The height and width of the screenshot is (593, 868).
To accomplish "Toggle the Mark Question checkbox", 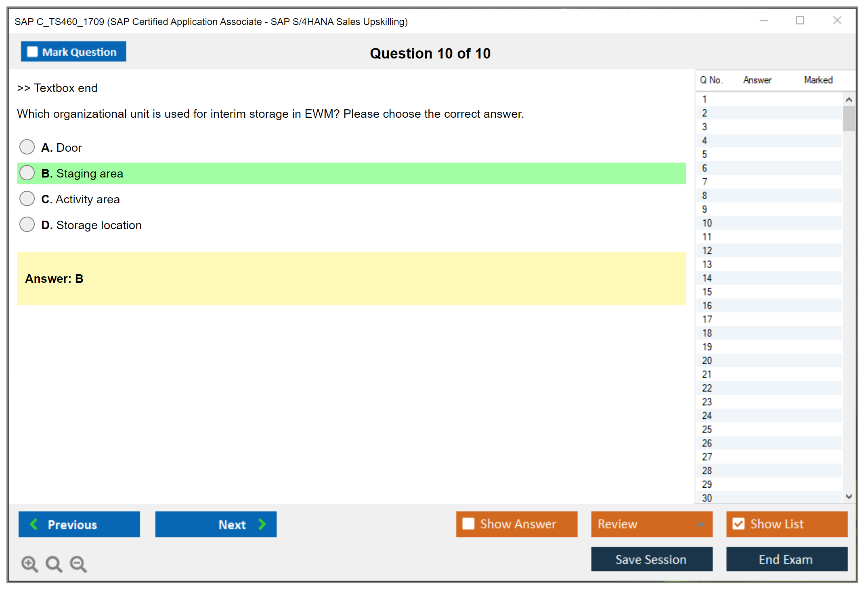I will [x=32, y=52].
